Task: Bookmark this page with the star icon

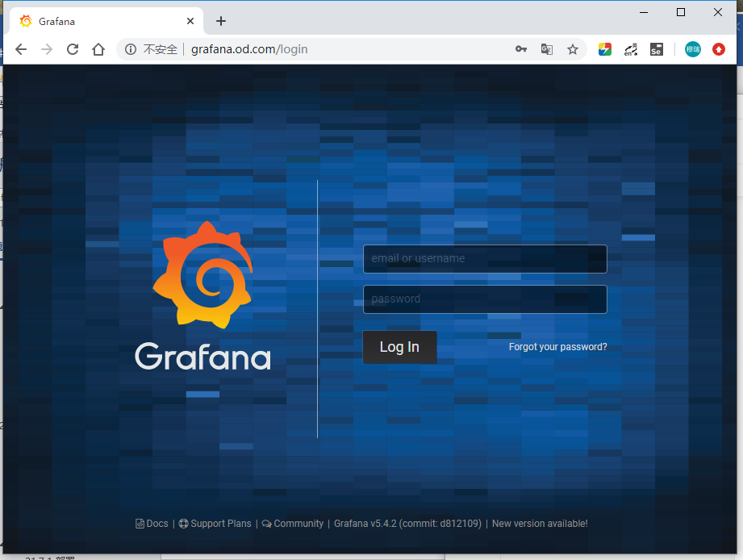Action: 573,49
